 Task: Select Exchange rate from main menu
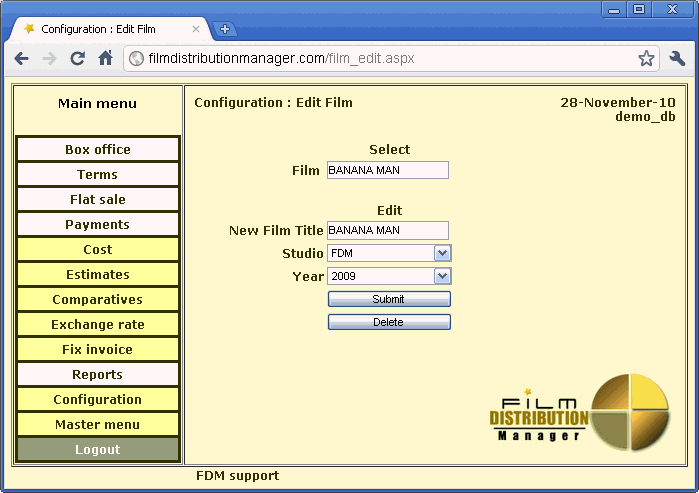[x=98, y=325]
